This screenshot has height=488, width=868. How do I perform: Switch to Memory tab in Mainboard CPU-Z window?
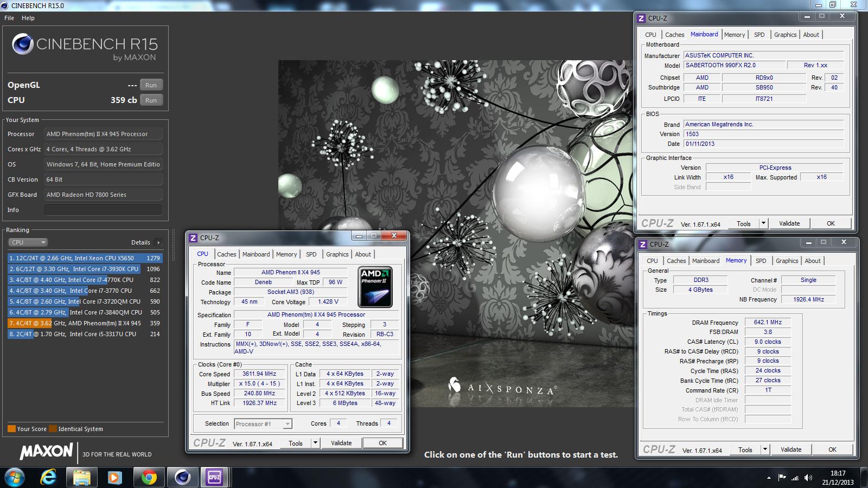735,35
